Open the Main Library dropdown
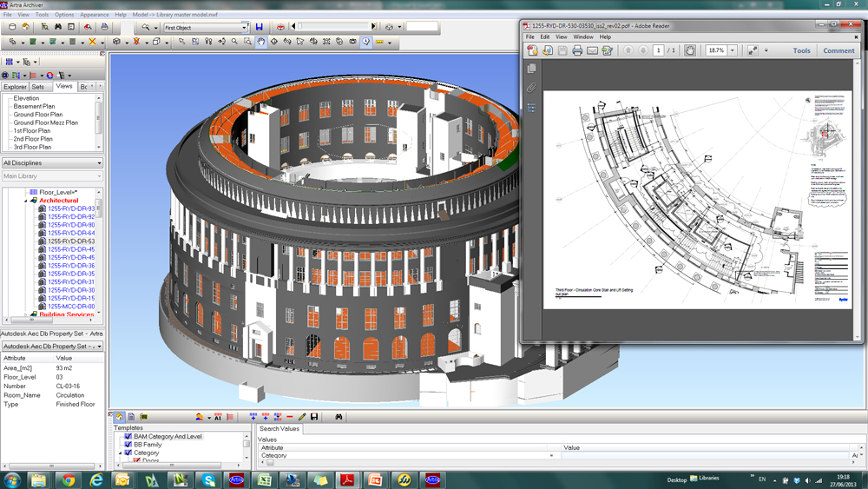The width and height of the screenshot is (868, 489). tap(99, 176)
